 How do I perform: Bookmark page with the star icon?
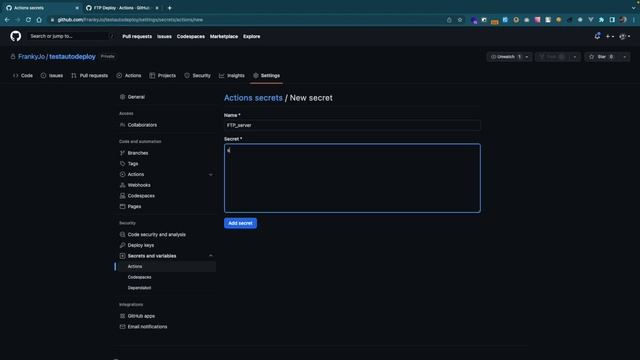coord(460,20)
